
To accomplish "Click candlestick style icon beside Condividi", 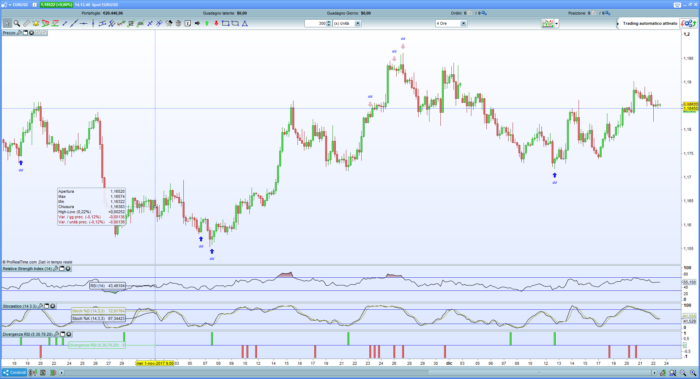I will pos(34,372).
